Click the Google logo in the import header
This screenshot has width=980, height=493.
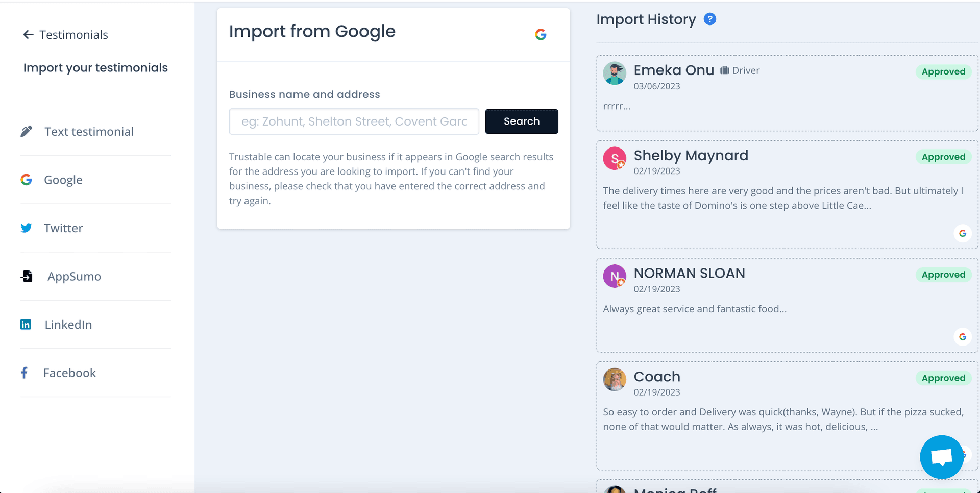click(x=541, y=35)
